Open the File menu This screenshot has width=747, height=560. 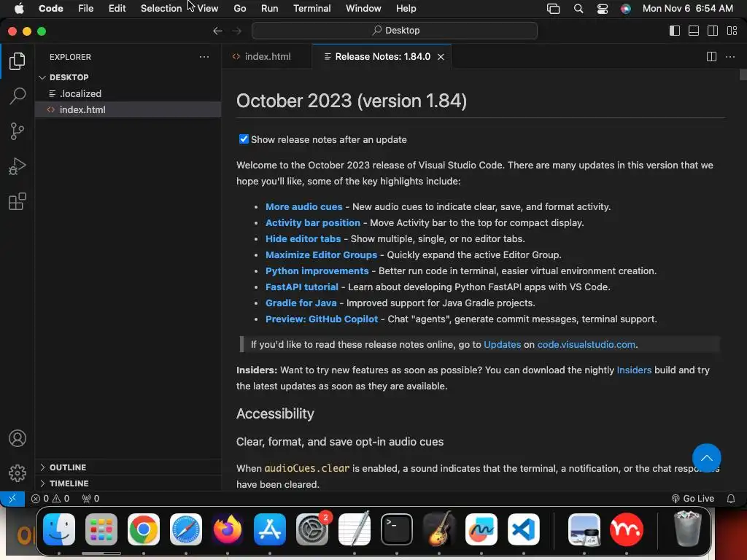(86, 9)
